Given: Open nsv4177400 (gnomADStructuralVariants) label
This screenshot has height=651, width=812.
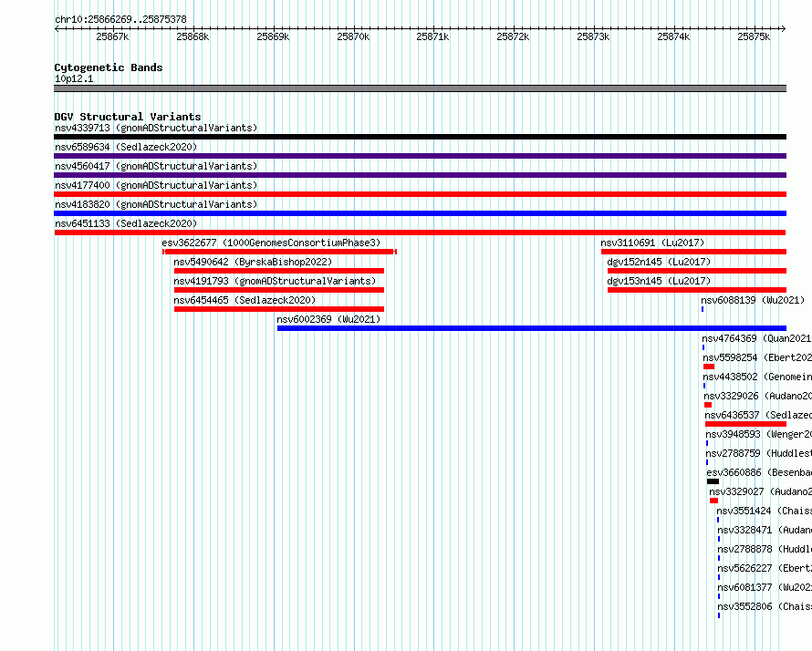Looking at the screenshot, I should tap(156, 185).
